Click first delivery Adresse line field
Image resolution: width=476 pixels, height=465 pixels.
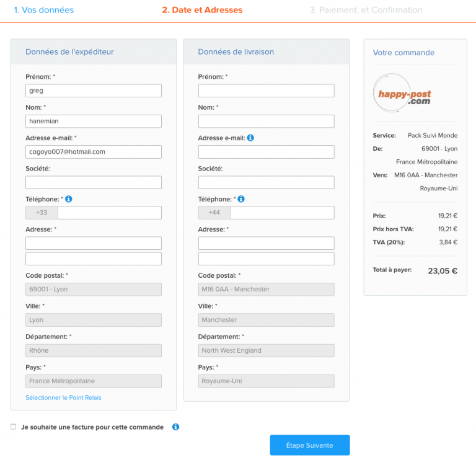click(266, 243)
